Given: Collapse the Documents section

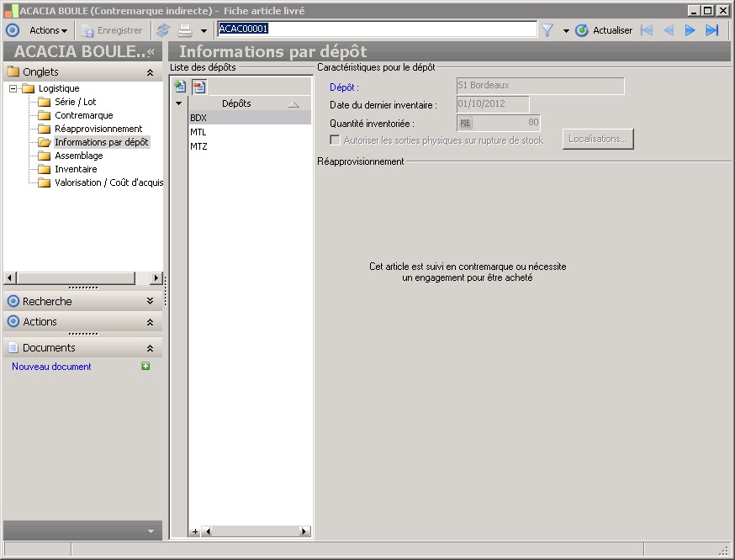Looking at the screenshot, I should pyautogui.click(x=150, y=348).
